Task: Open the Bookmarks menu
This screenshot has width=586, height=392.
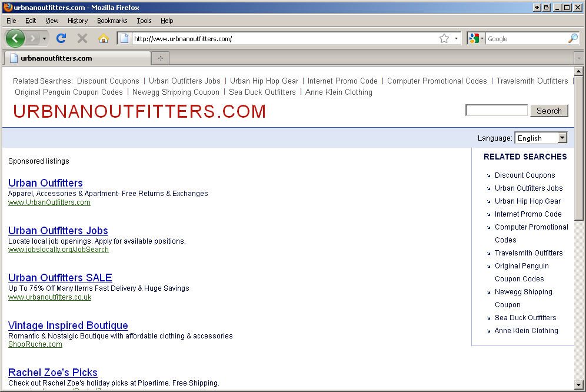Action: tap(112, 21)
